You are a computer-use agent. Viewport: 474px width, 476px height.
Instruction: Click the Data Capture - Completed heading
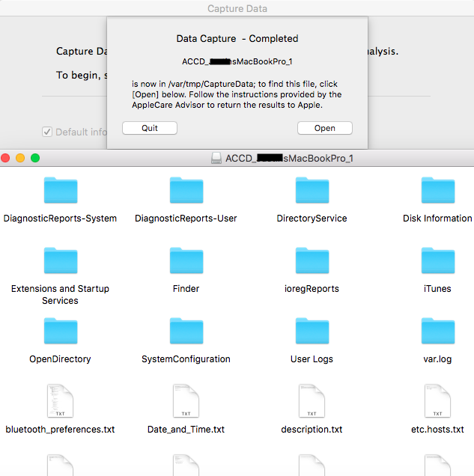click(x=237, y=39)
